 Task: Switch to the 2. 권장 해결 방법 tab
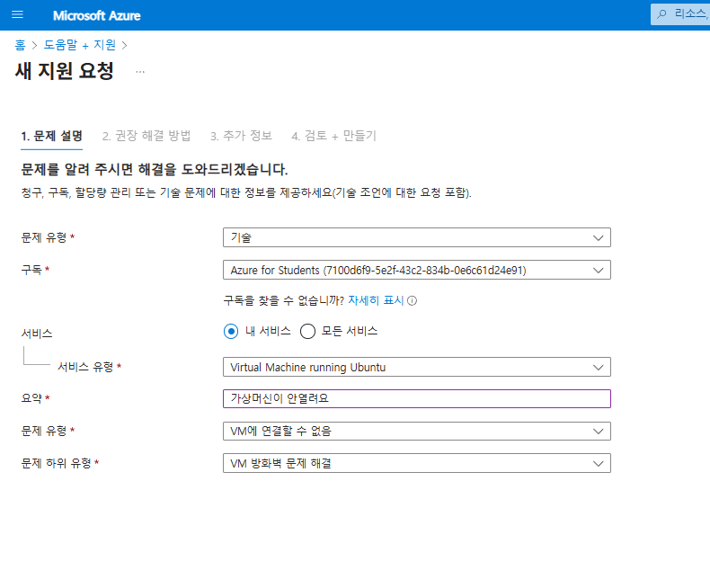146,136
